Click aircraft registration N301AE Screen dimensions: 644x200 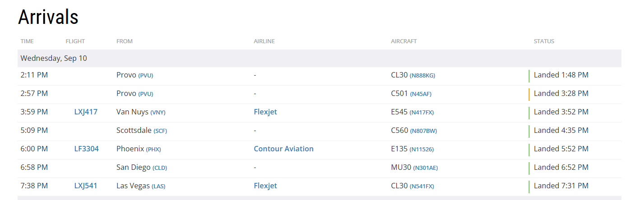pyautogui.click(x=425, y=168)
